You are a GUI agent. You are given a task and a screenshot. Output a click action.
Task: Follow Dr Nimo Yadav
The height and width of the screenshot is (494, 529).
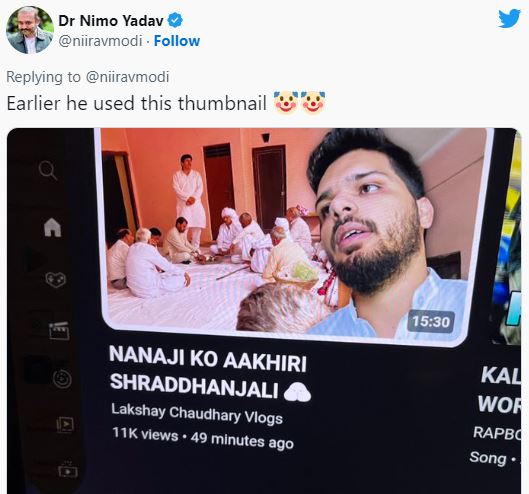177,41
